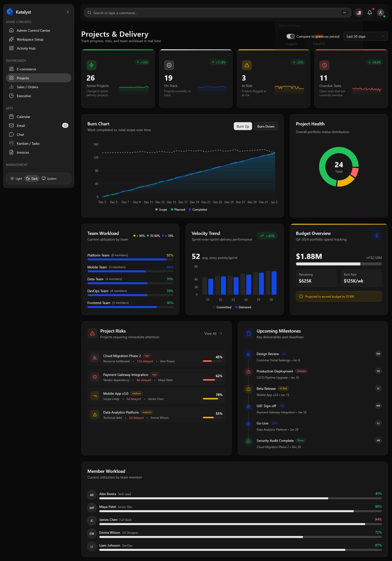Open the user profile avatar icon
Image resolution: width=392 pixels, height=561 pixels.
click(380, 13)
